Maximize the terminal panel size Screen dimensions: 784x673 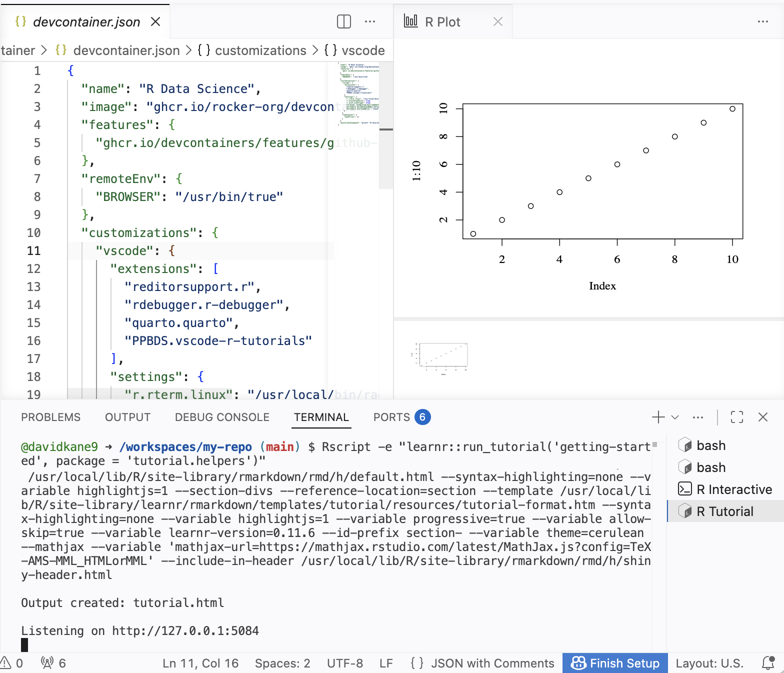pyautogui.click(x=736, y=417)
